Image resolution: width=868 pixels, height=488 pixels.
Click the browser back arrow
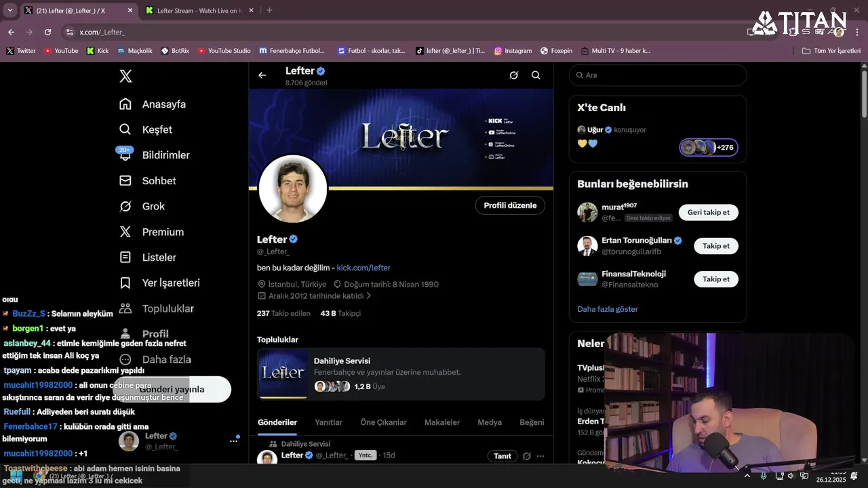pos(11,32)
